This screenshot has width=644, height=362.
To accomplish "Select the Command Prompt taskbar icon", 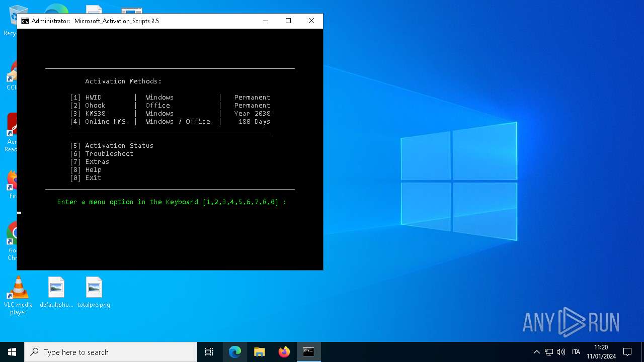I will point(309,352).
